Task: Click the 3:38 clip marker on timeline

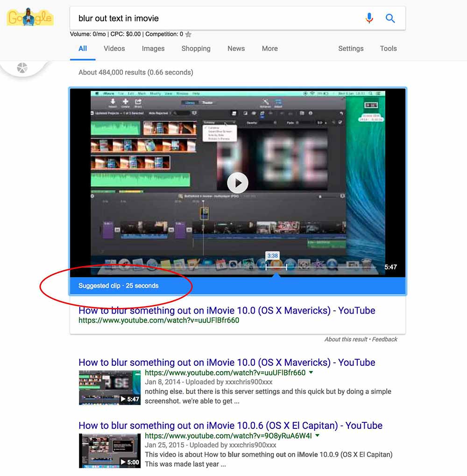Action: click(x=273, y=256)
